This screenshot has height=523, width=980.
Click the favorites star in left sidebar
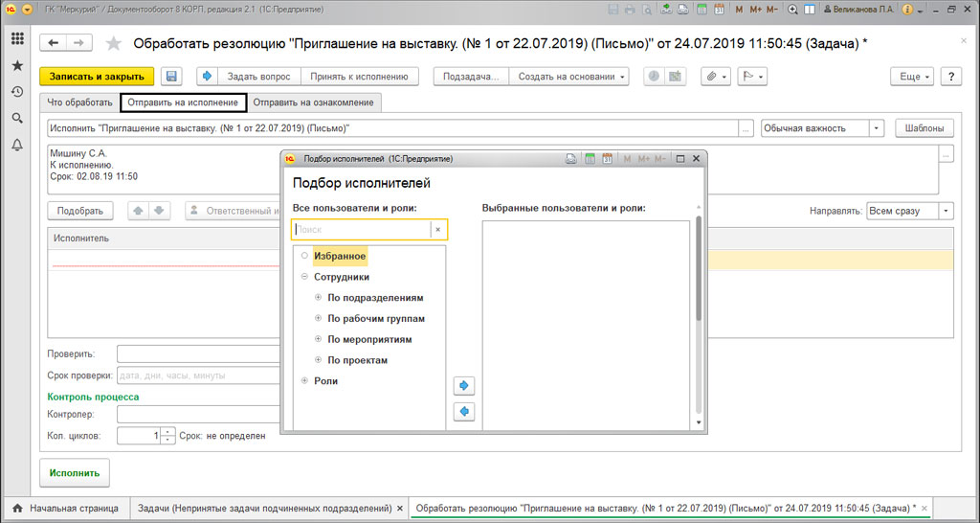(17, 65)
